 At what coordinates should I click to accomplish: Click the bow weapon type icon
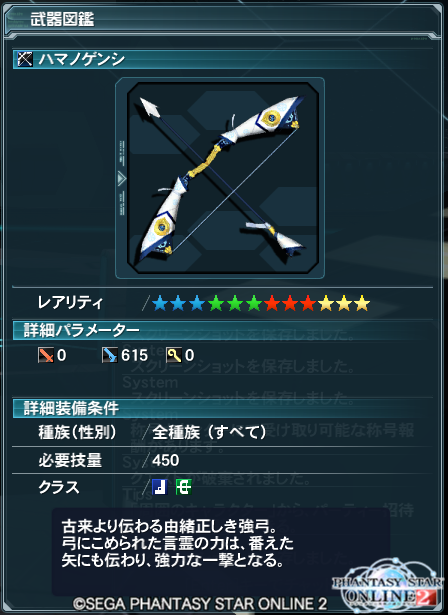tap(25, 59)
